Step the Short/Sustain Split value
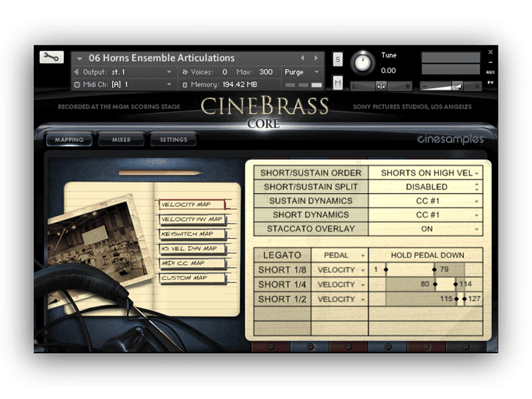This screenshot has height=399, width=532. pyautogui.click(x=477, y=187)
